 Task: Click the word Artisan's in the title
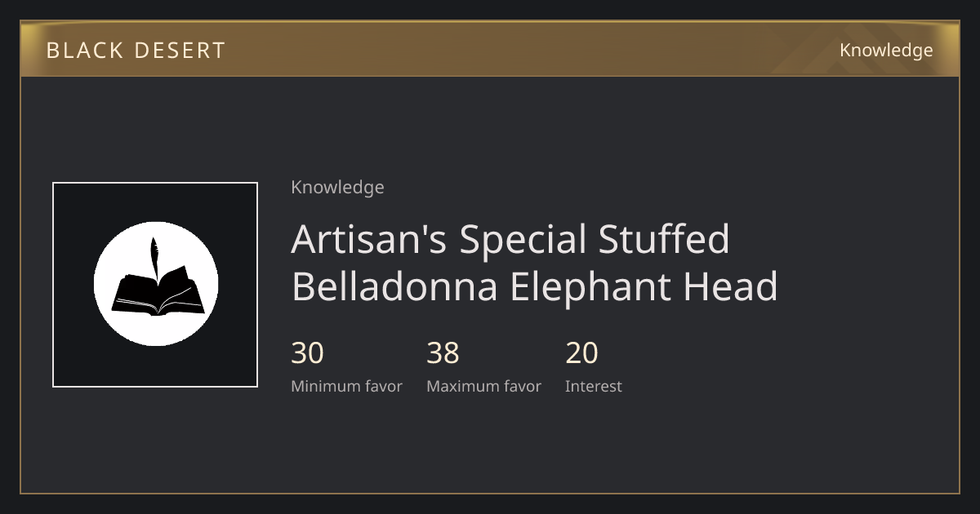tap(369, 239)
